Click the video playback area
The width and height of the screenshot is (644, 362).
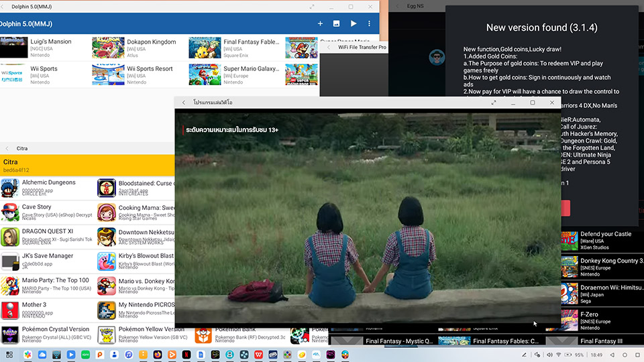pyautogui.click(x=368, y=217)
